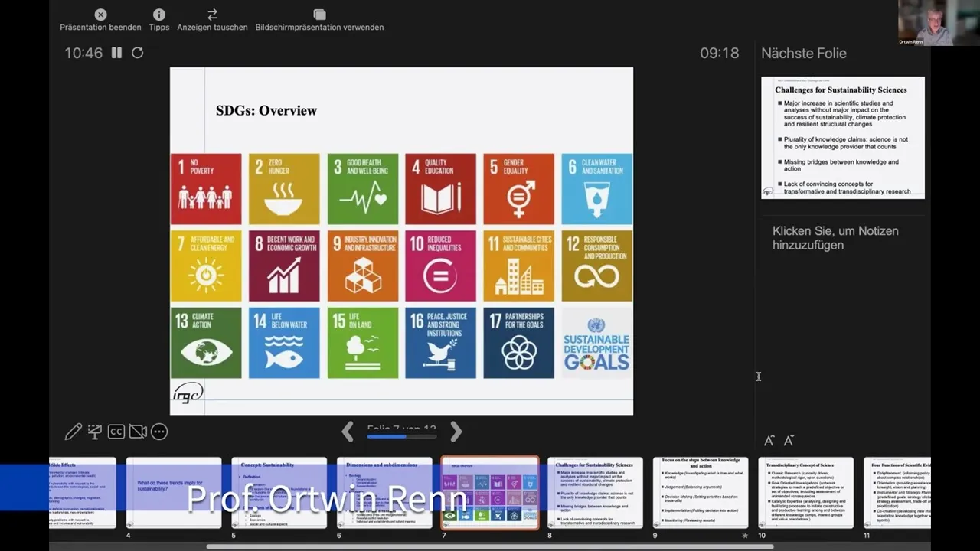Click the irgc logo on slide
The width and height of the screenshot is (980, 551).
[188, 393]
